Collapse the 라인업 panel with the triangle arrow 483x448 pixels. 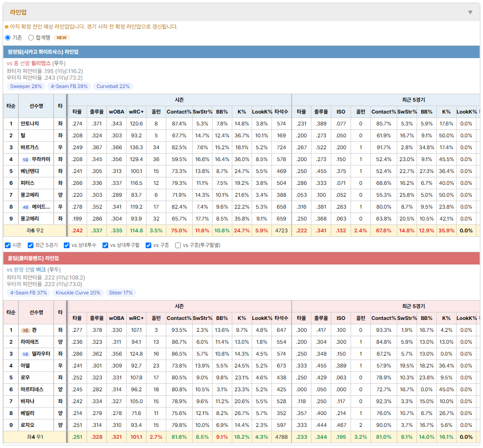pos(470,12)
